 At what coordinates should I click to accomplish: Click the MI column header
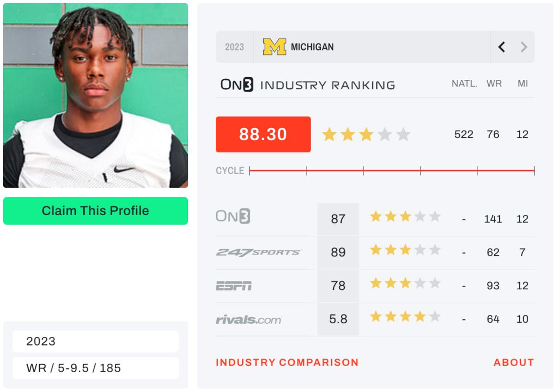tap(523, 84)
